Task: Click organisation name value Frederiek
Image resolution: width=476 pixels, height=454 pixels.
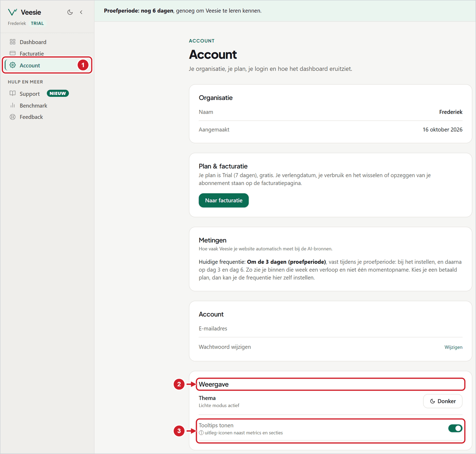Action: coord(451,112)
